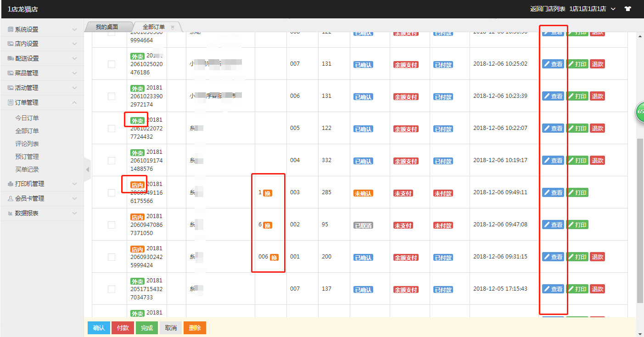View the order from 09:31:15
The height and width of the screenshot is (337, 644).
coord(553,257)
